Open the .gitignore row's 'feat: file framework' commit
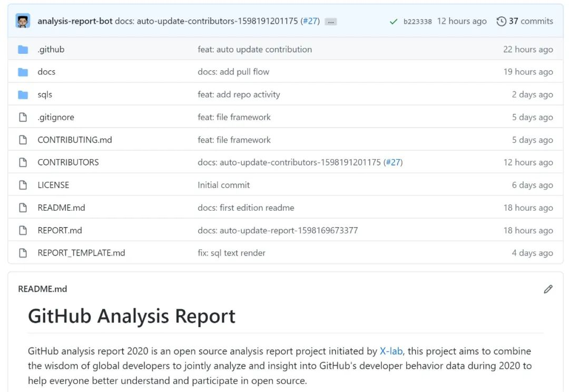The image size is (569, 392). pos(234,117)
